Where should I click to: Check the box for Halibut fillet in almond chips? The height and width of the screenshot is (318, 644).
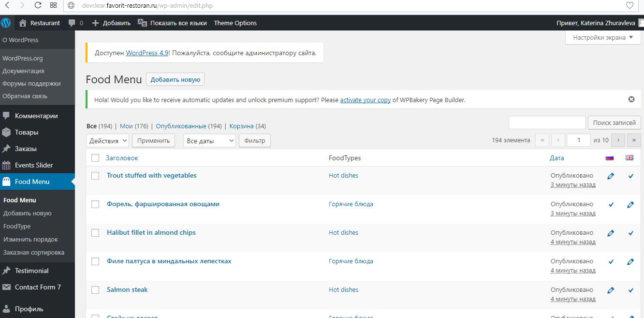[x=95, y=233]
